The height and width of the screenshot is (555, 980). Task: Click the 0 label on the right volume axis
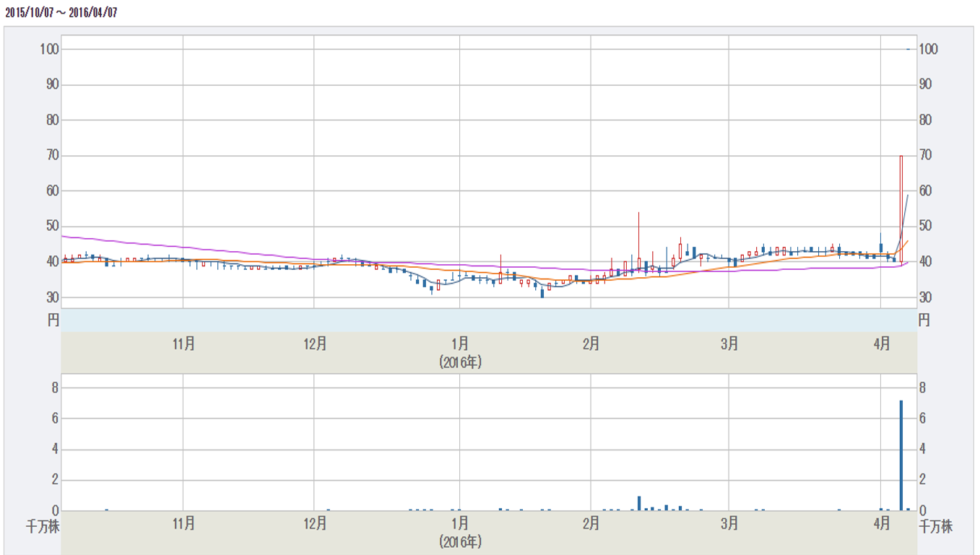point(922,511)
